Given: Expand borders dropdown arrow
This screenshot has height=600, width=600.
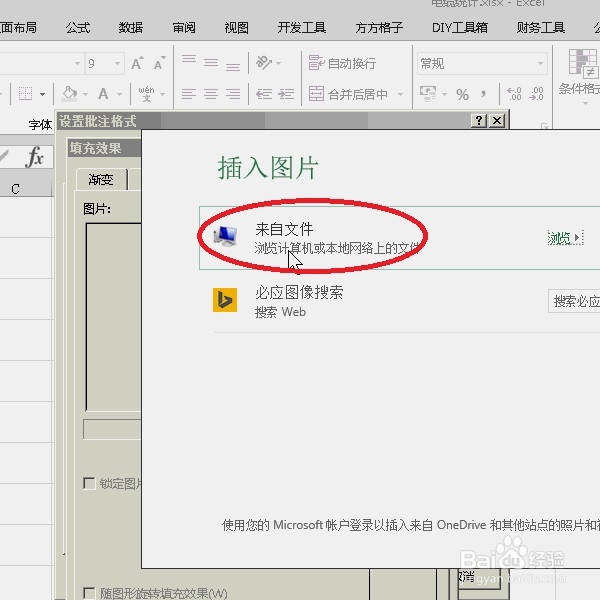Looking at the screenshot, I should click(42, 94).
